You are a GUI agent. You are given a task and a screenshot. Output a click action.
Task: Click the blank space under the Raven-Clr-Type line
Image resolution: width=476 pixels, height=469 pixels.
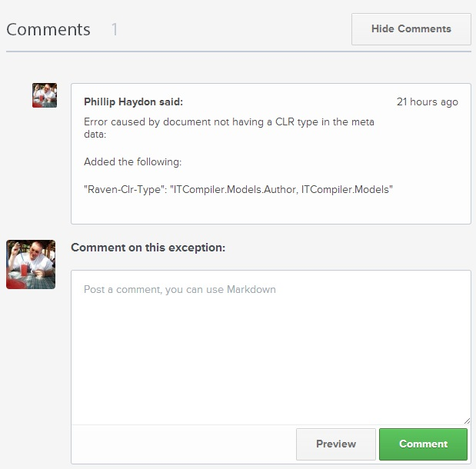click(x=271, y=209)
